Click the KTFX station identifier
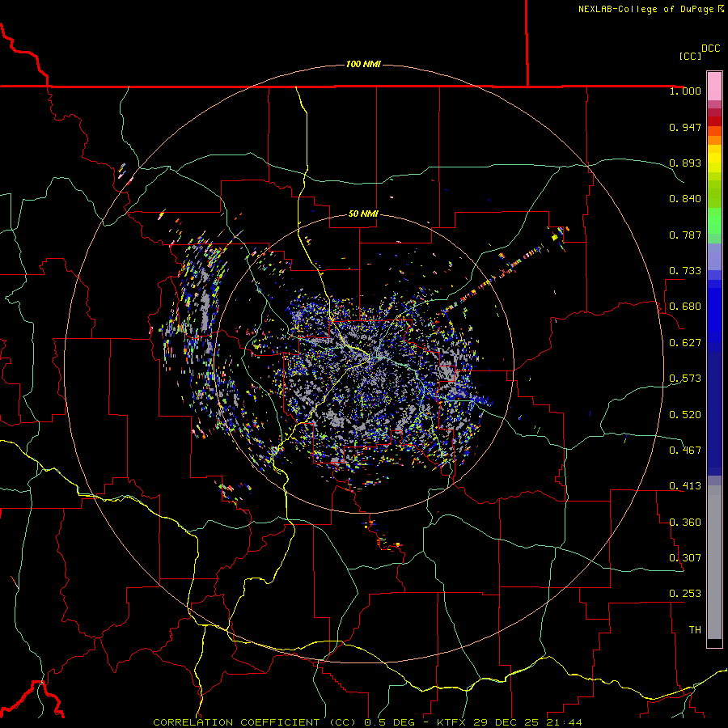 coord(452,722)
